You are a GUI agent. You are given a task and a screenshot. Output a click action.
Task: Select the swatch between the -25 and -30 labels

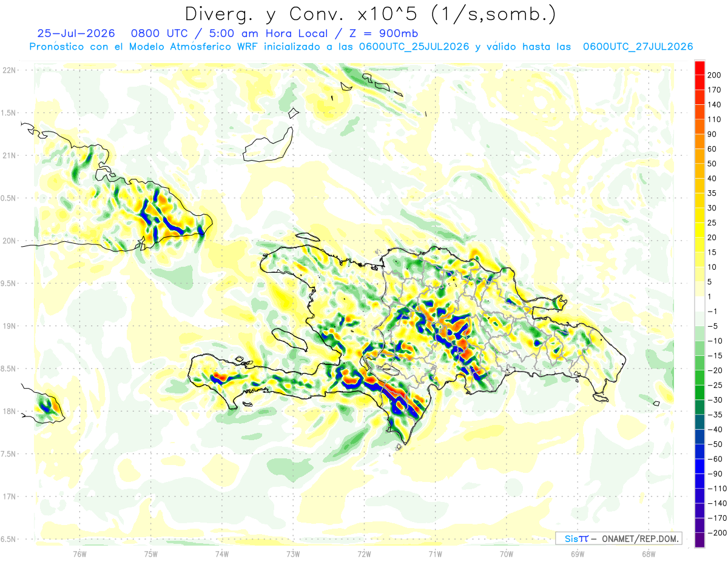pyautogui.click(x=699, y=392)
